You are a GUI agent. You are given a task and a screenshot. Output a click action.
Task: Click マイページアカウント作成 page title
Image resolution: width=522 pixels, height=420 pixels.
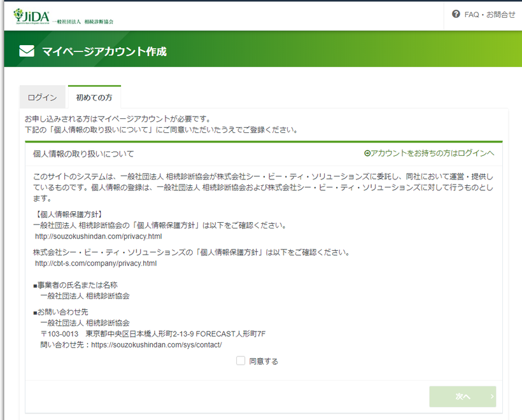pyautogui.click(x=104, y=52)
